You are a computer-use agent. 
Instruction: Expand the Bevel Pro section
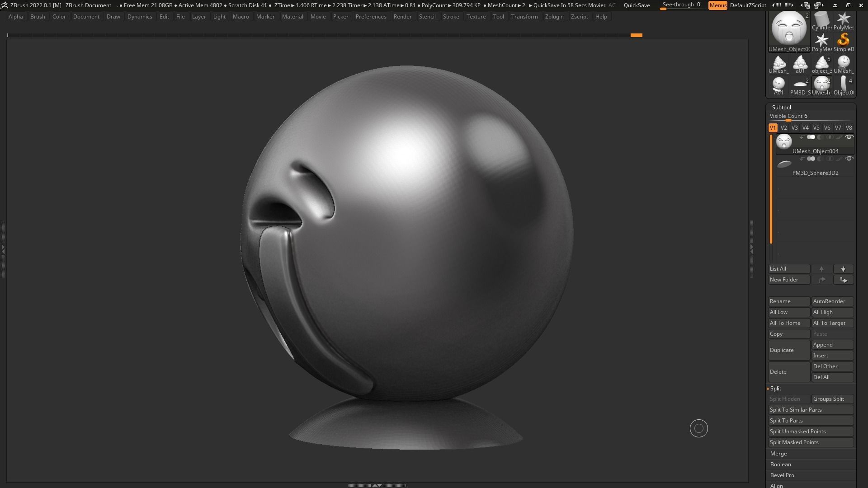point(782,475)
